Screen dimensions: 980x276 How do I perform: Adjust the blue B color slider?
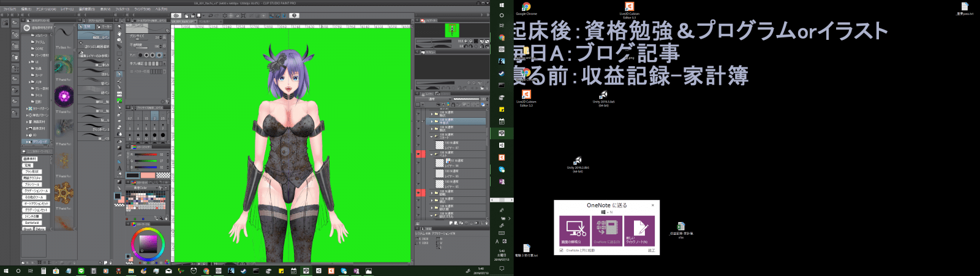(x=146, y=167)
